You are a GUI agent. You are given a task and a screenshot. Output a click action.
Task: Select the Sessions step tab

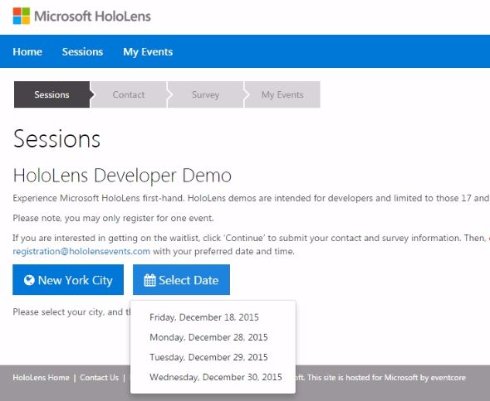point(52,95)
